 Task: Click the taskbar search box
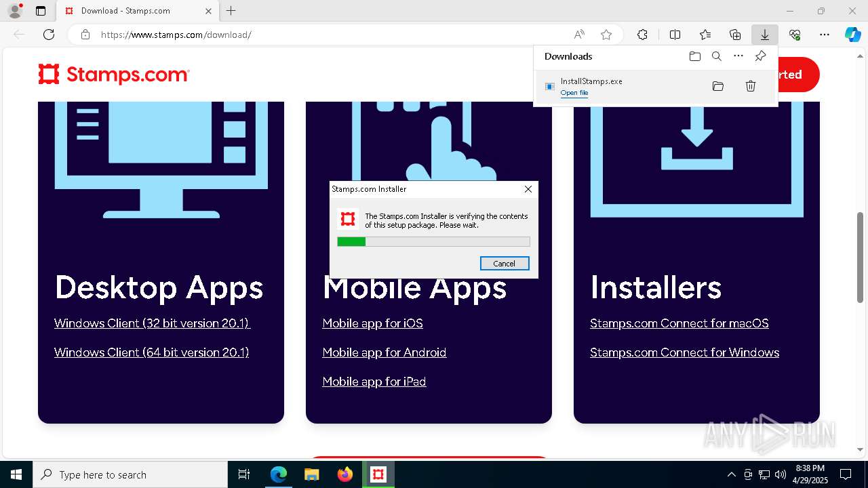pyautogui.click(x=130, y=474)
